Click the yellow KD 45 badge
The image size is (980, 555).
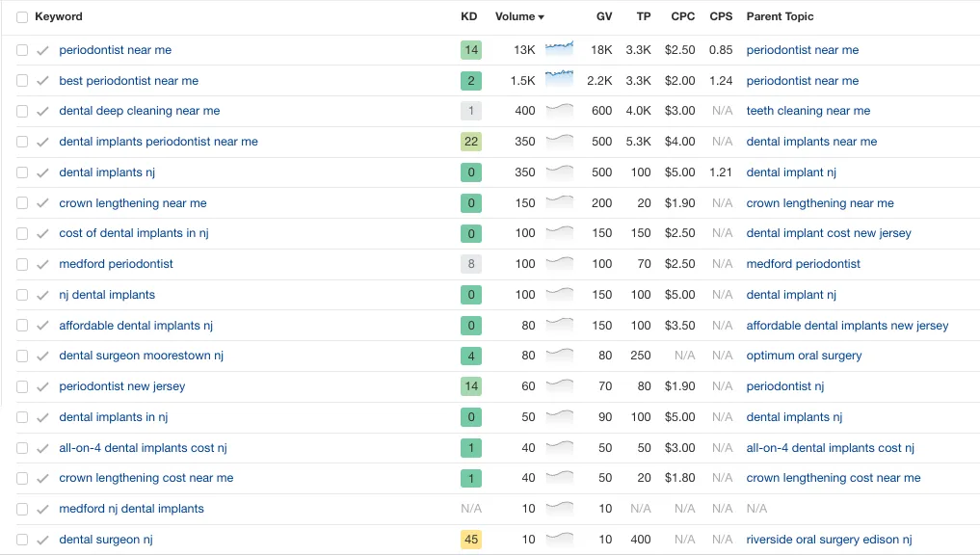click(471, 540)
